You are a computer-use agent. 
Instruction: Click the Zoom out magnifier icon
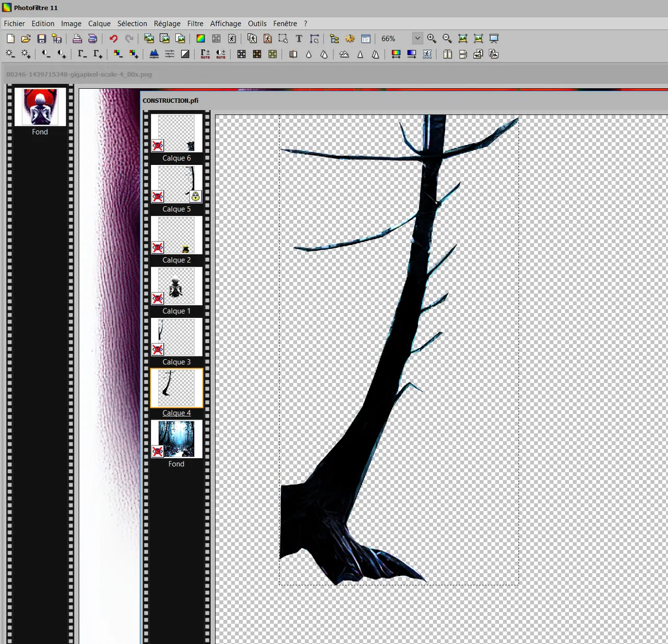447,39
